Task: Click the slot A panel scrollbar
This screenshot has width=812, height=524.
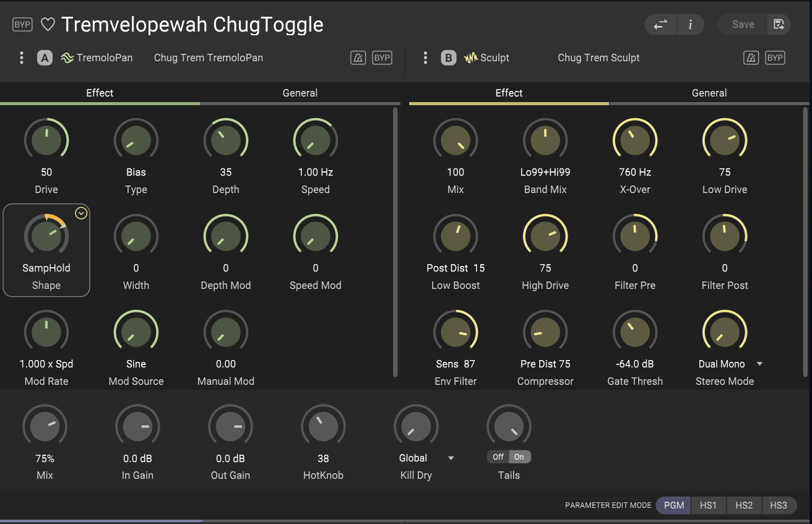Action: (395, 242)
